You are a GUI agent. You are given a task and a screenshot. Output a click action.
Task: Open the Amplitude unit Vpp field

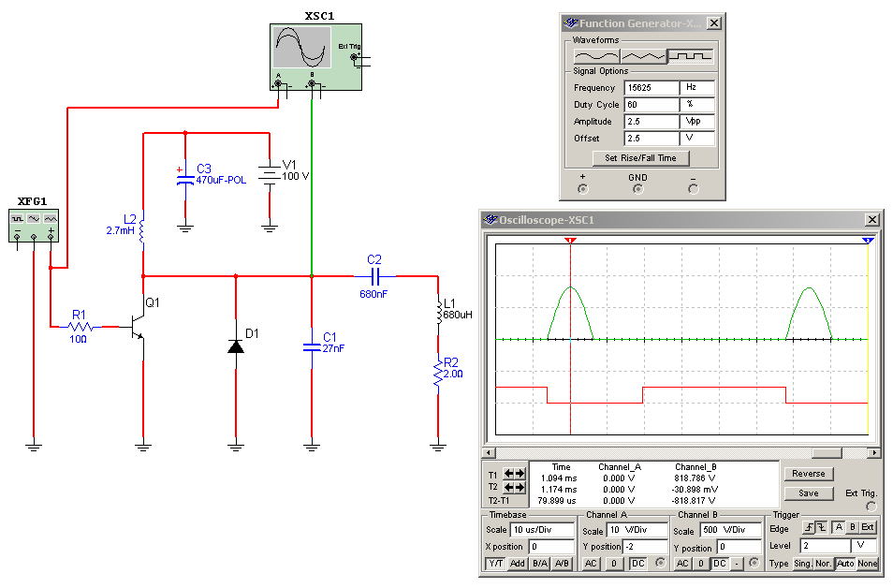tap(697, 122)
